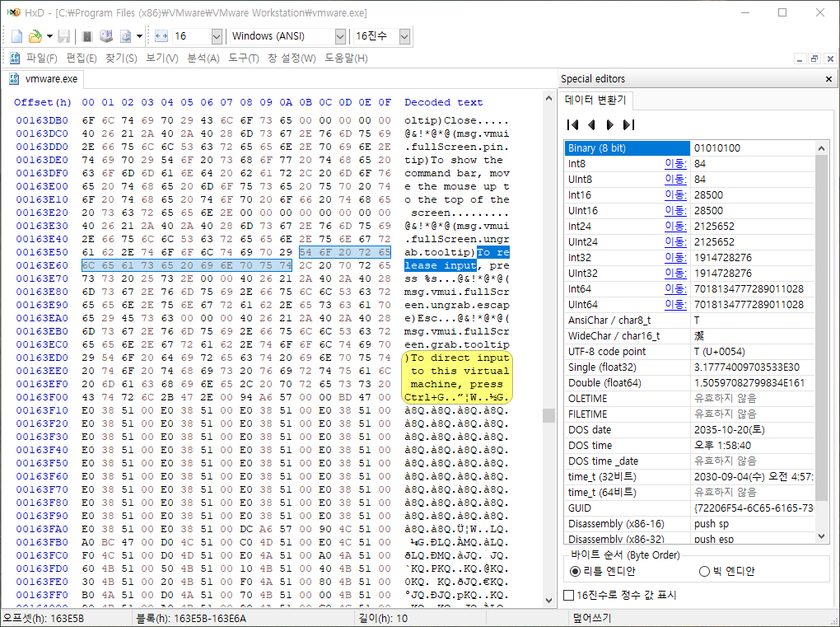Open the 분석(A) menu

point(203,58)
